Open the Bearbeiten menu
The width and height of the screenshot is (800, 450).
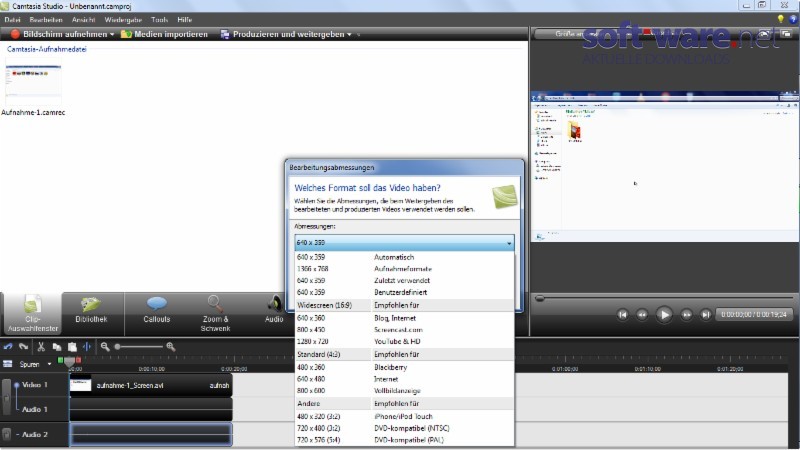click(46, 19)
